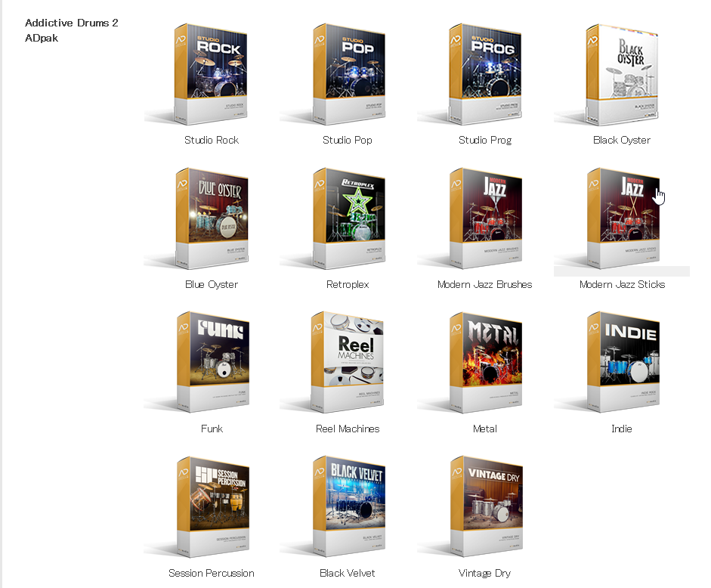Open the Studio Pop box image
This screenshot has height=588, width=711.
click(348, 74)
